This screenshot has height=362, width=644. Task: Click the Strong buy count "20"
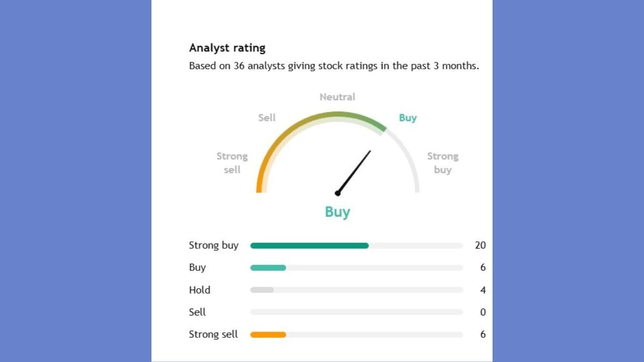(x=480, y=245)
